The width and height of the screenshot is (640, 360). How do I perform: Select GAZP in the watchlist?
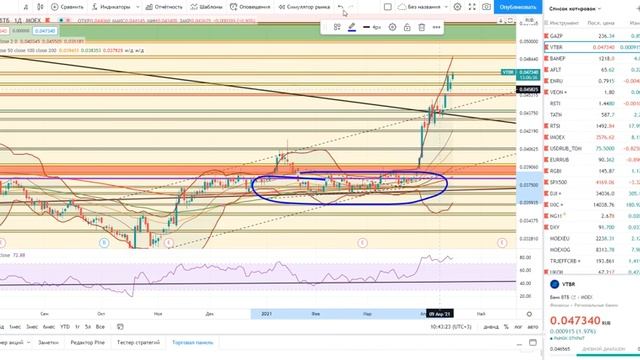[592, 36]
